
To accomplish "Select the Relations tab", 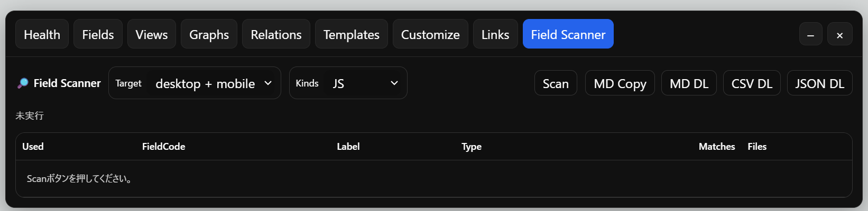I will coord(276,34).
